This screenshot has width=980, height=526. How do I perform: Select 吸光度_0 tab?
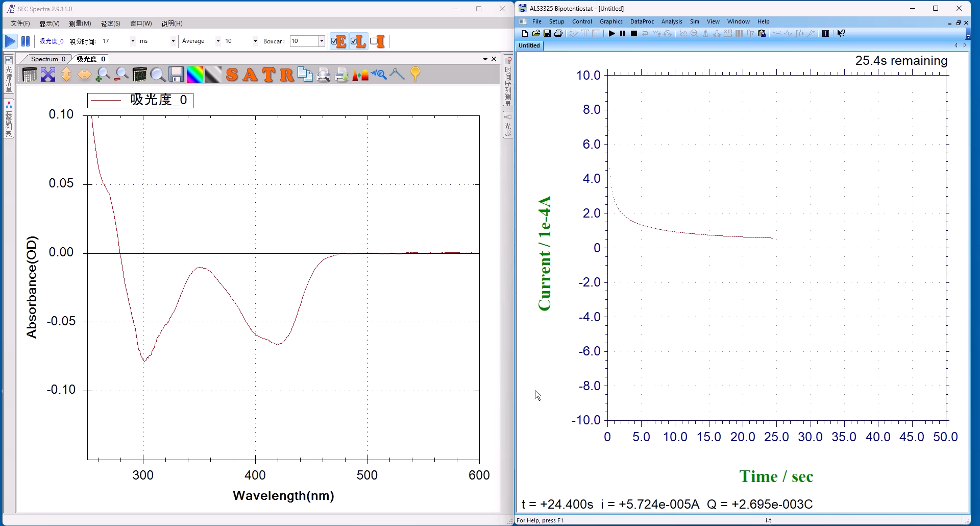coord(91,59)
